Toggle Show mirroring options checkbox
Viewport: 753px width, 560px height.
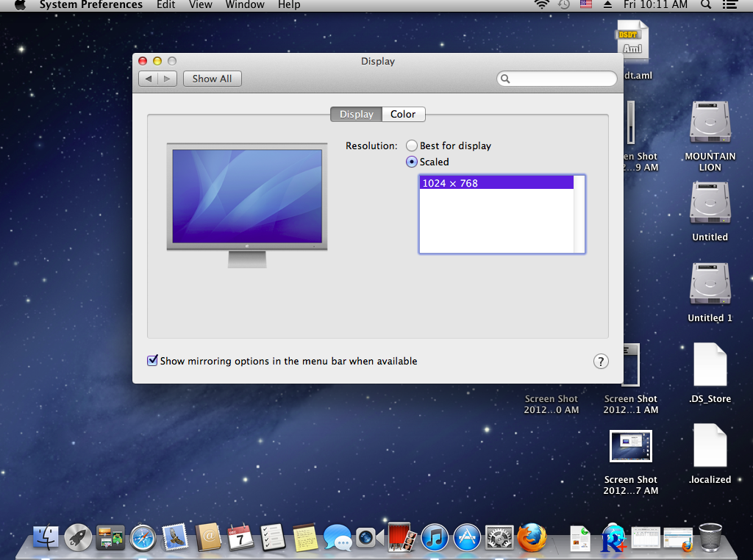153,361
